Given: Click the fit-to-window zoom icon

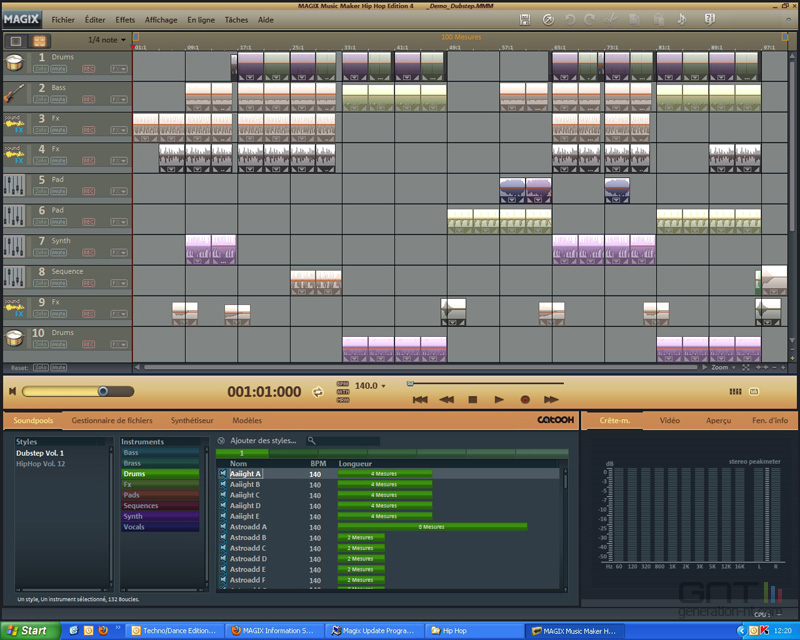Looking at the screenshot, I should [x=746, y=367].
